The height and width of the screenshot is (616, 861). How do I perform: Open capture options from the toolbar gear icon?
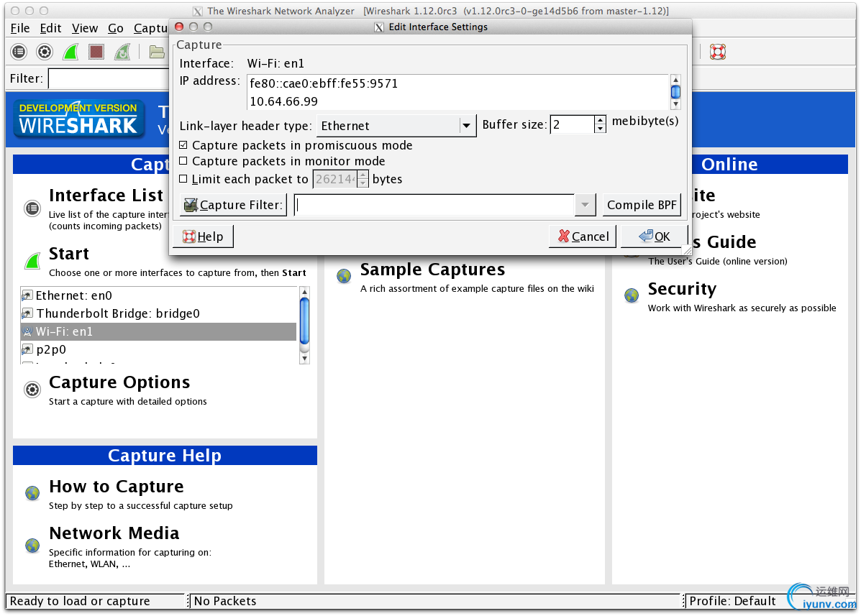(x=45, y=52)
